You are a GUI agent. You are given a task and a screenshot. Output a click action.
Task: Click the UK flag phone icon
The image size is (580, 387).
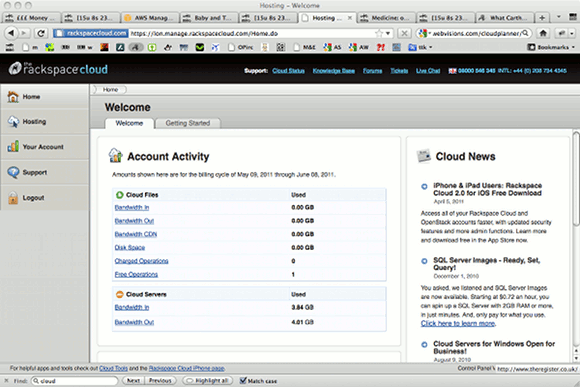(x=452, y=71)
